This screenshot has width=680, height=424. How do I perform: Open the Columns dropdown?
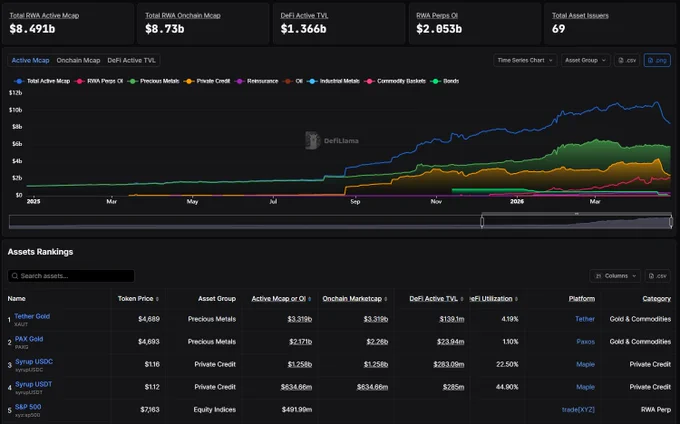coord(615,276)
